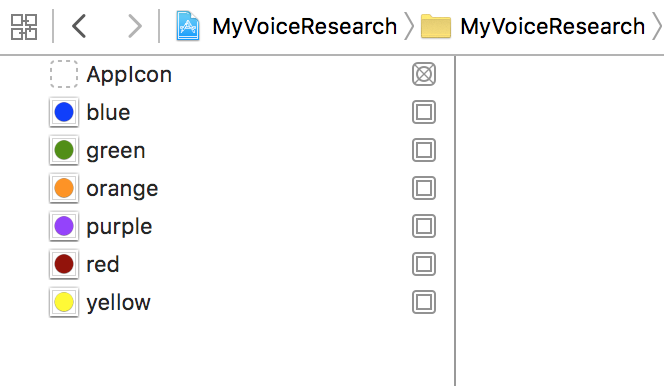Click the AppIcon dashed placeholder icon

(64, 74)
